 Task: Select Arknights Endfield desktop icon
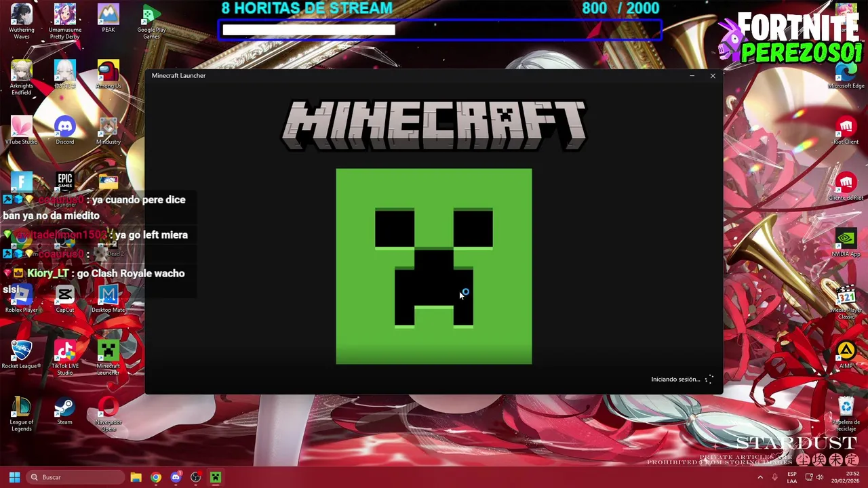coord(22,77)
